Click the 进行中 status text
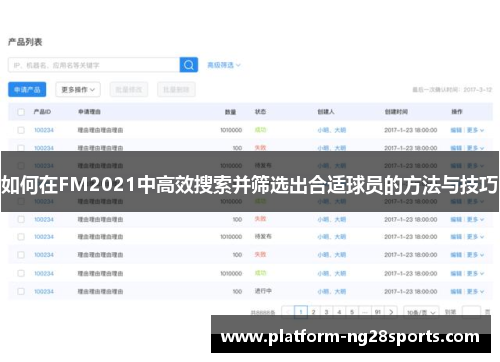The width and height of the screenshot is (500, 362). pos(263,291)
